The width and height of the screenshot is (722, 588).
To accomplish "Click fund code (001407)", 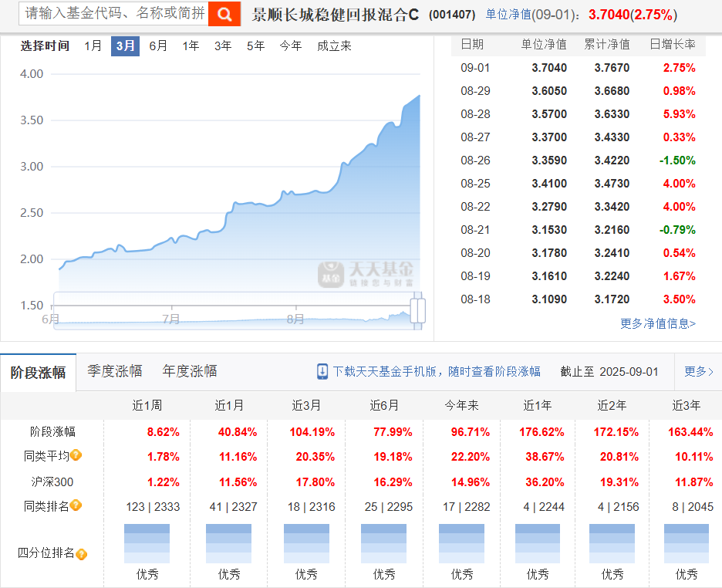I will click(x=452, y=15).
